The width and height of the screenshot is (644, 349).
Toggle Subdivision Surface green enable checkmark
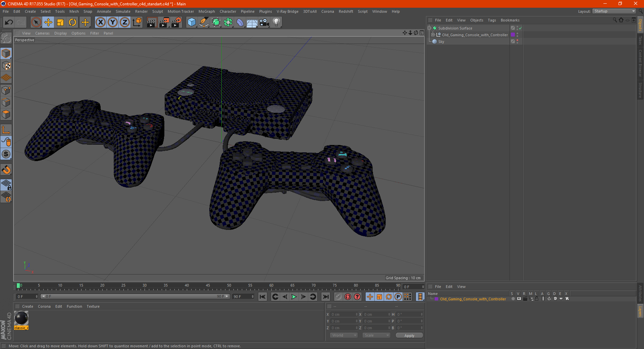coord(520,28)
